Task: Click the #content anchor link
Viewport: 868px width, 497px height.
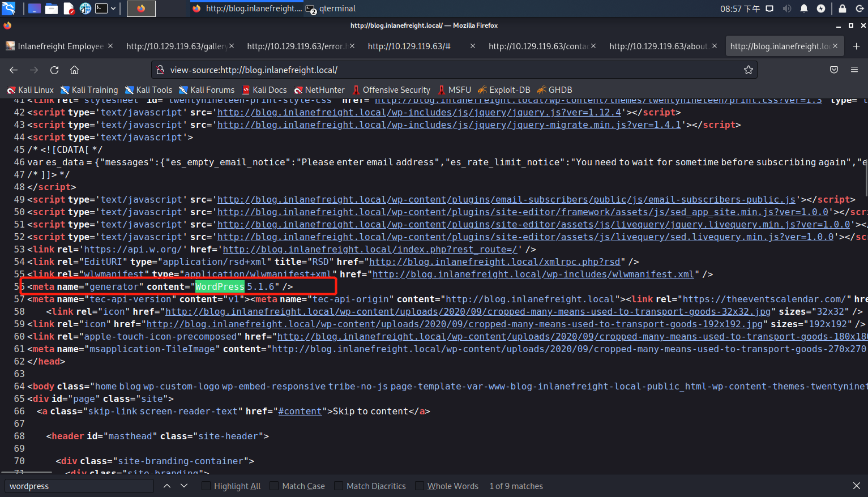Action: pyautogui.click(x=300, y=412)
